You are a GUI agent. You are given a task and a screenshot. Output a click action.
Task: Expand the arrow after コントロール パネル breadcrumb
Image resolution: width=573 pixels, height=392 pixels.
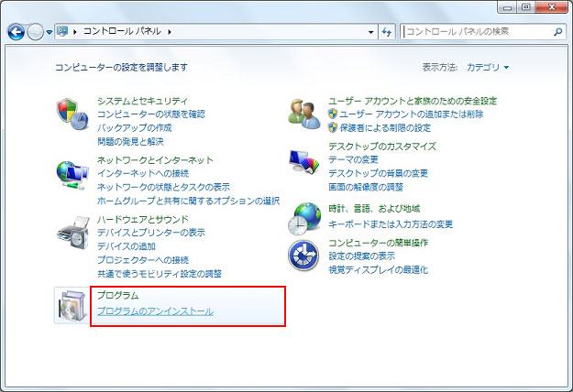[170, 32]
